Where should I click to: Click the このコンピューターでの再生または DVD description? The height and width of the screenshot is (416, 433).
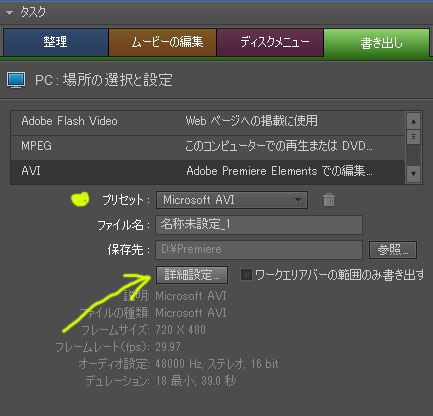(x=279, y=146)
